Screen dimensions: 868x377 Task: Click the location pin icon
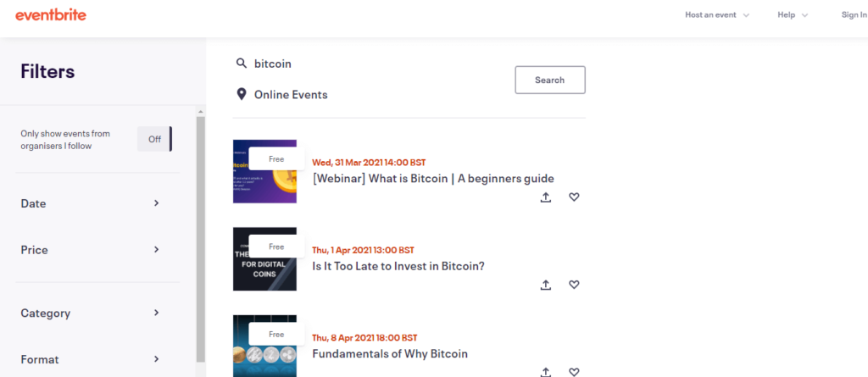pyautogui.click(x=242, y=95)
